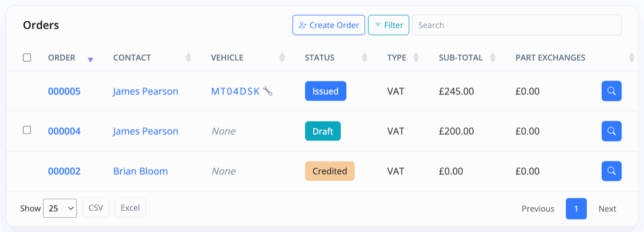This screenshot has height=232, width=644.
Task: Sort the CONTACT column with its arrows
Action: (188, 58)
